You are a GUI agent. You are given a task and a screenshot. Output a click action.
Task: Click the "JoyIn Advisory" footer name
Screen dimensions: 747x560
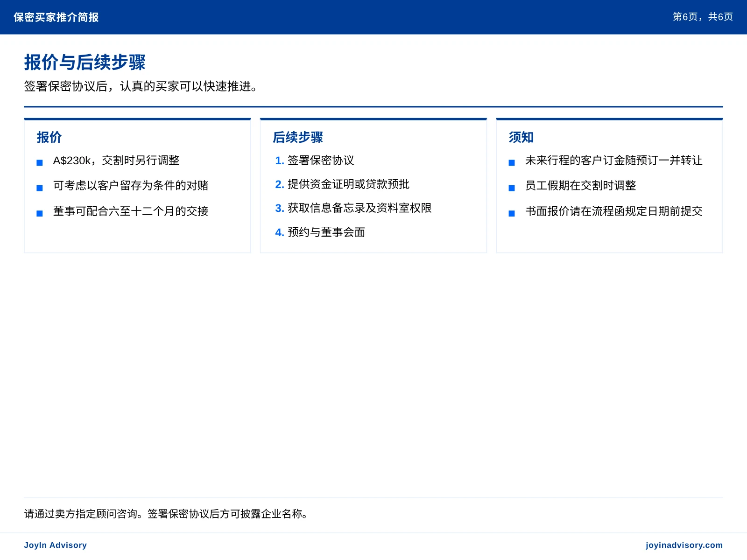[x=56, y=545]
